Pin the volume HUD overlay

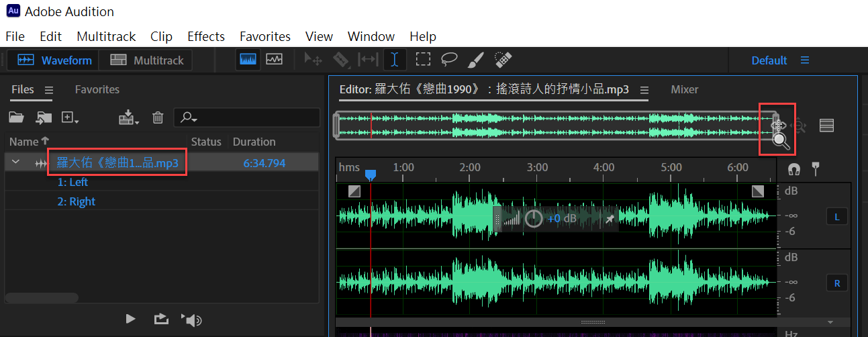coord(610,219)
